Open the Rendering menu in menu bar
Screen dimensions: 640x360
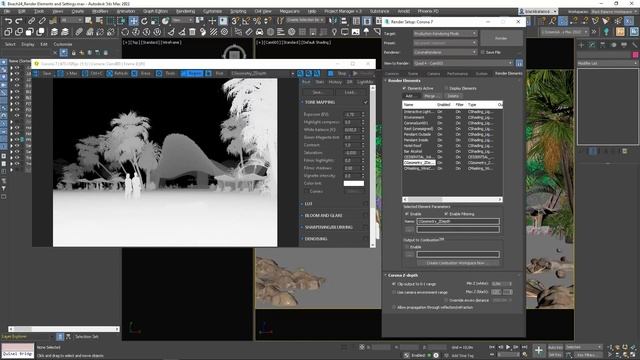pyautogui.click(x=185, y=11)
